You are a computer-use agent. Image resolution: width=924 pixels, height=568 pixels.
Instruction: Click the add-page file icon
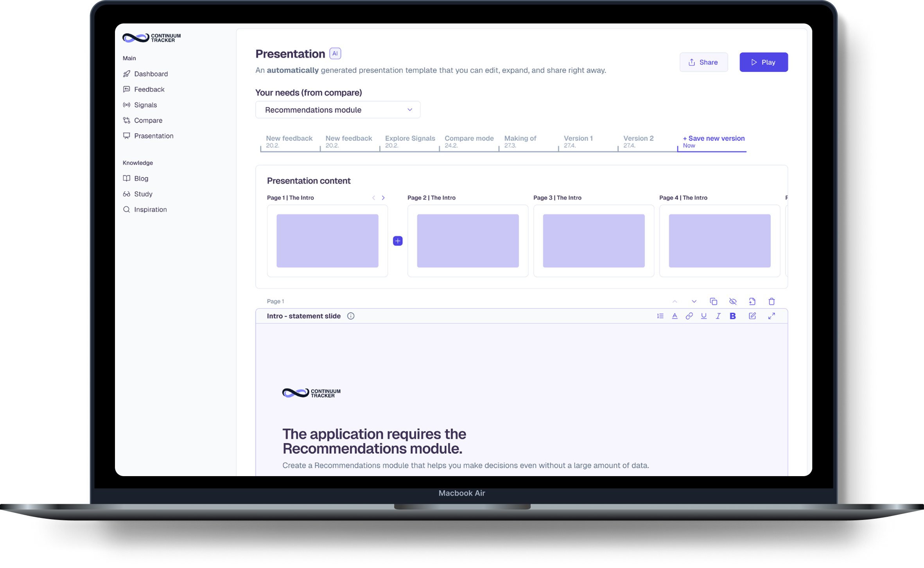pos(752,301)
